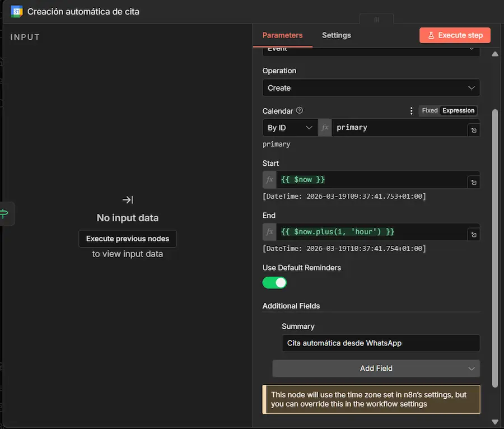Image resolution: width=504 pixels, height=429 pixels.
Task: Switch the Calendar field to Fixed mode
Action: (x=429, y=110)
